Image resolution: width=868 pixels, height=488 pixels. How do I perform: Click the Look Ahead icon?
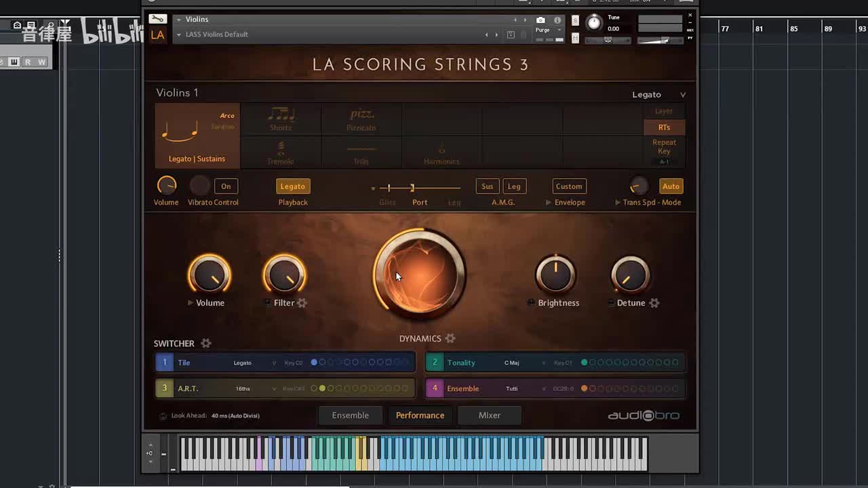click(163, 415)
